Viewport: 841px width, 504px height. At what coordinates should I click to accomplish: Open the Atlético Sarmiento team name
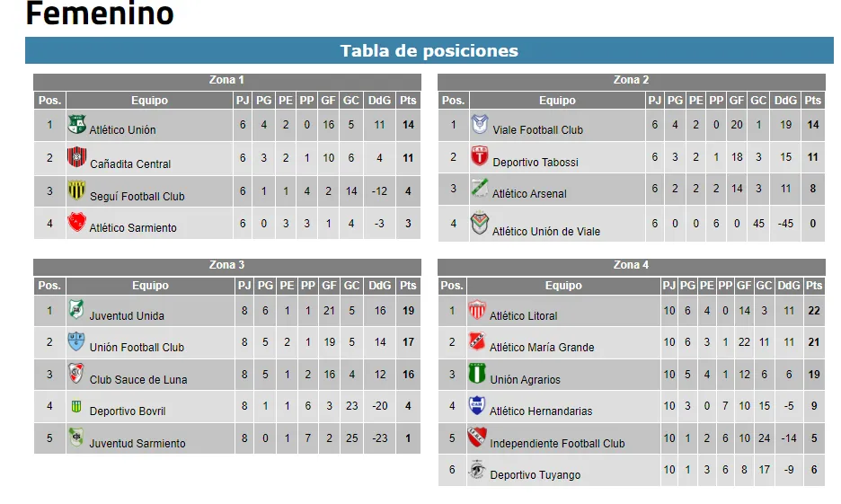click(133, 228)
